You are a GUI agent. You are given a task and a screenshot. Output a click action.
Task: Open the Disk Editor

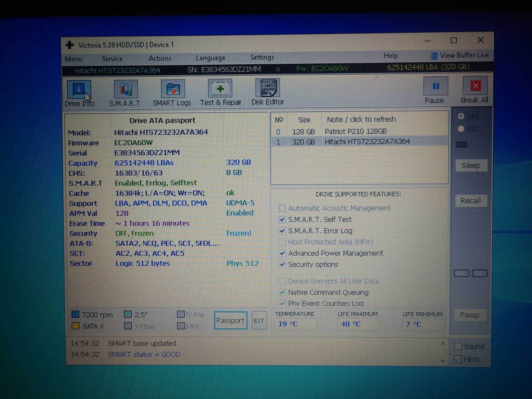(x=268, y=92)
